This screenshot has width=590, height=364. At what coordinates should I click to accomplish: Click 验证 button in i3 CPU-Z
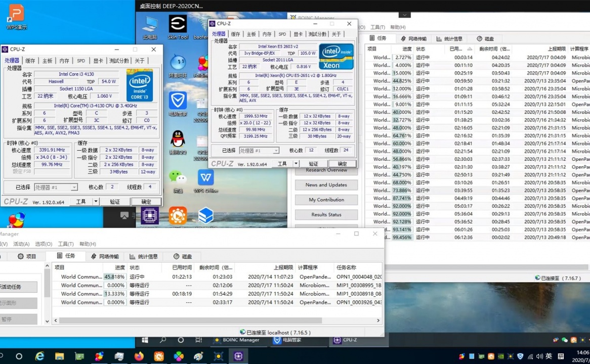pyautogui.click(x=115, y=202)
